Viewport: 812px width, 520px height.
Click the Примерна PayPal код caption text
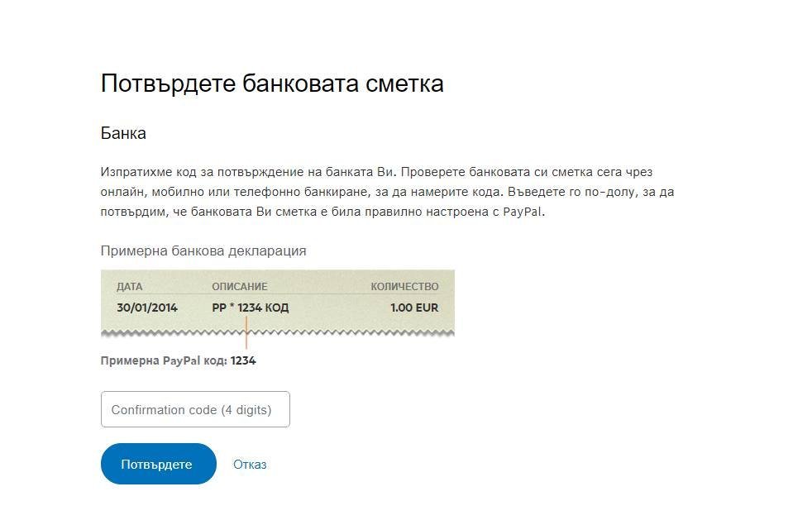tap(164, 360)
